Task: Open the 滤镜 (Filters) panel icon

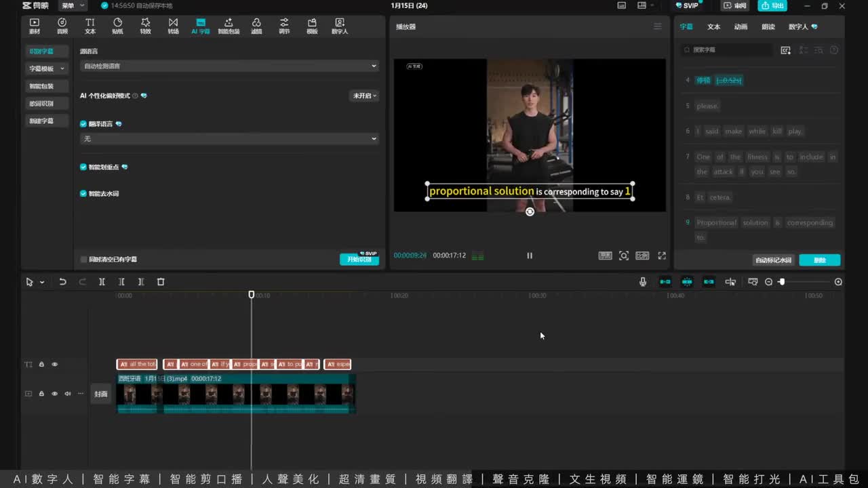Action: [x=256, y=26]
